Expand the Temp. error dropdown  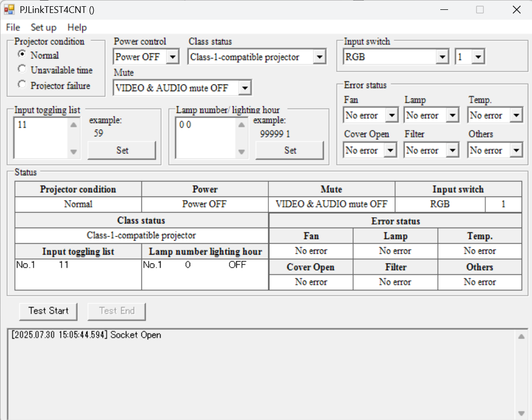pyautogui.click(x=516, y=116)
